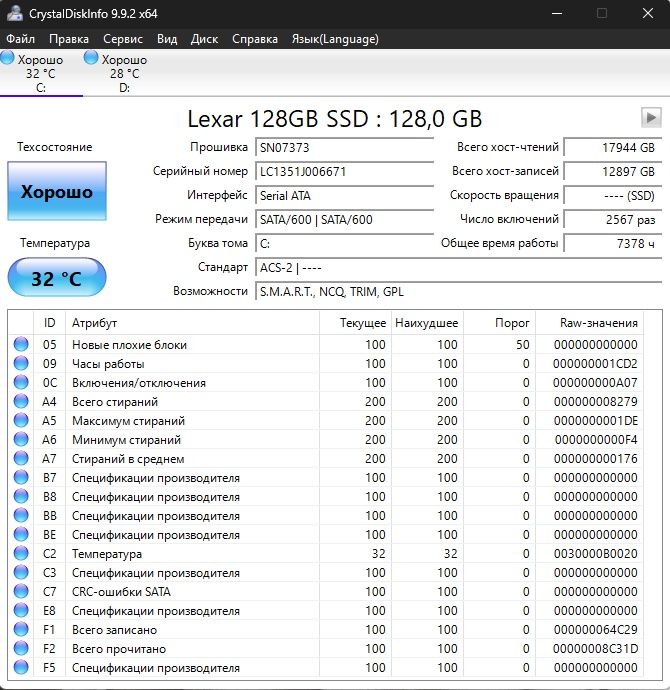Click the 32 °C temperature button
The height and width of the screenshot is (690, 670).
click(57, 278)
